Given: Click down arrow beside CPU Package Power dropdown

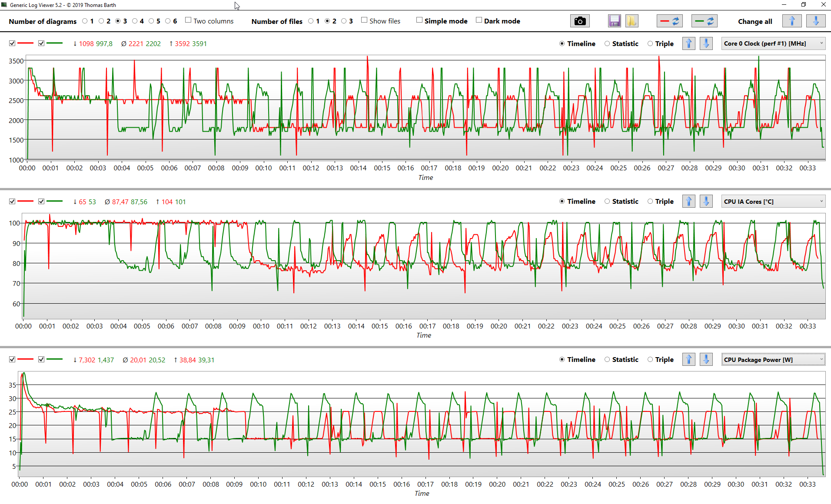Looking at the screenshot, I should [706, 360].
